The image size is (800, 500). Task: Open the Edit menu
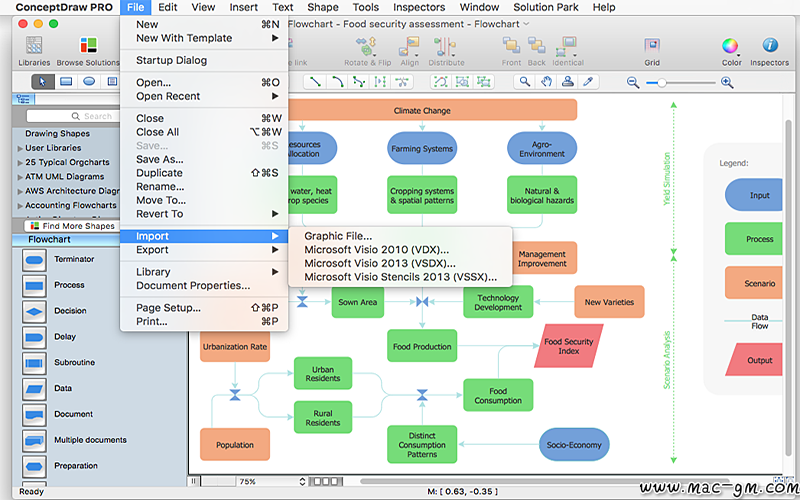[167, 7]
